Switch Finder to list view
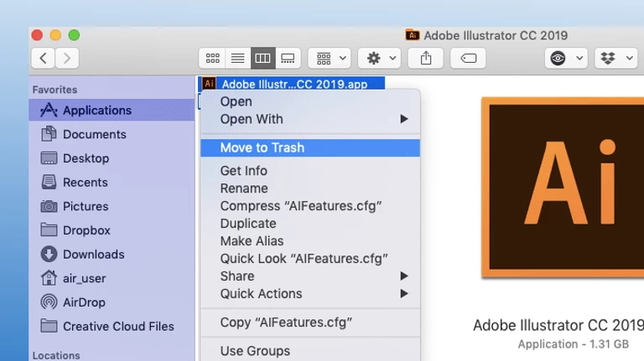Screen dimensions: 644x361 click(x=238, y=59)
